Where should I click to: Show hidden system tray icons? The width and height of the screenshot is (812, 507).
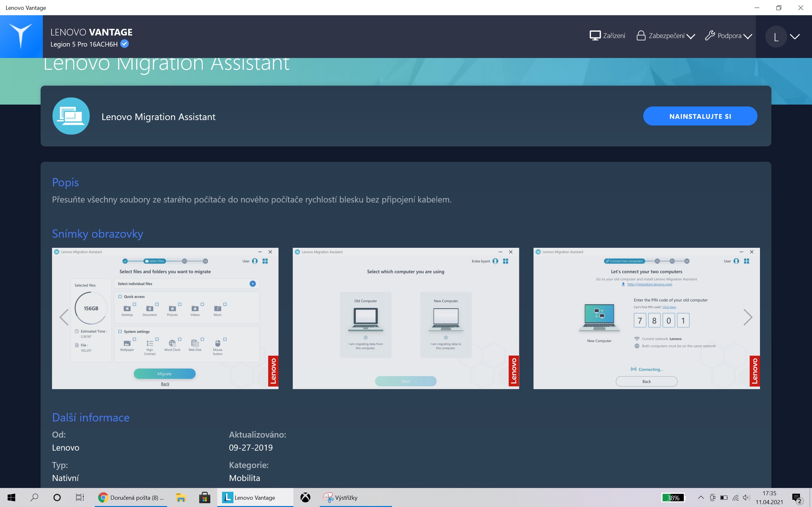[x=701, y=497]
